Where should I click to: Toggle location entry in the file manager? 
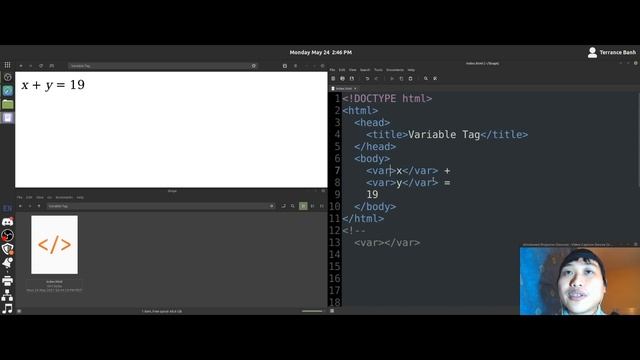tap(283, 206)
